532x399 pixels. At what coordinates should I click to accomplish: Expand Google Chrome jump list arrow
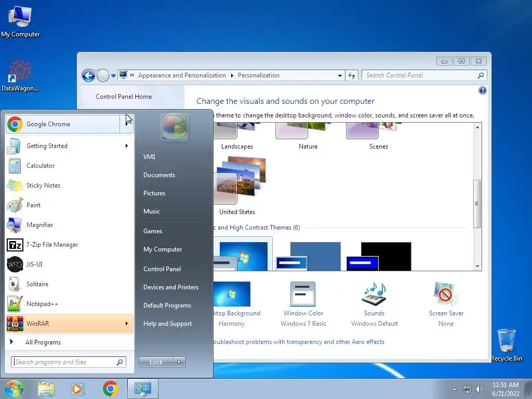click(127, 124)
